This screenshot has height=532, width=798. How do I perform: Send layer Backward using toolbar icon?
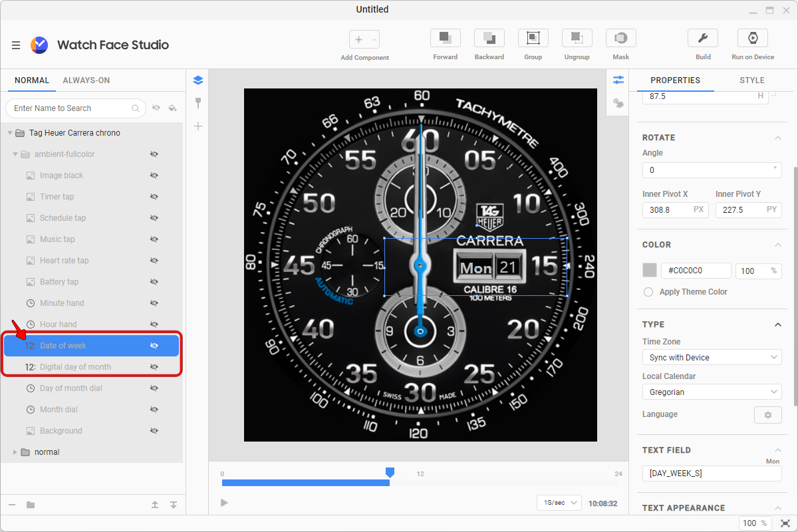pyautogui.click(x=489, y=38)
